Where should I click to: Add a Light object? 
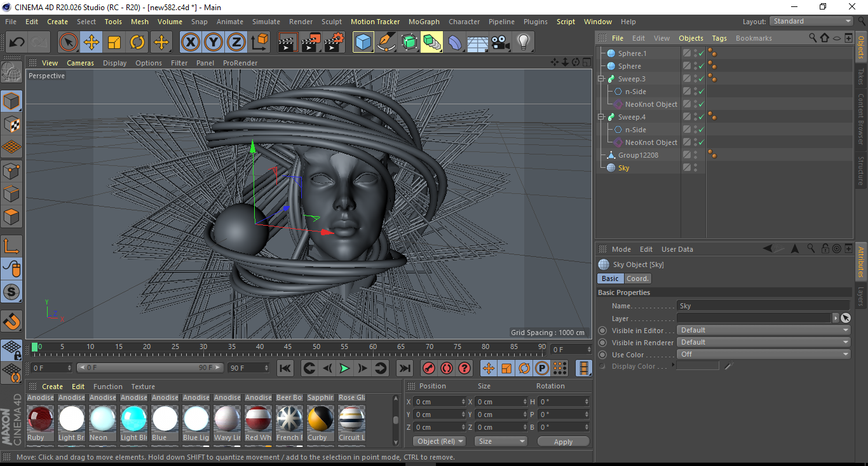524,43
